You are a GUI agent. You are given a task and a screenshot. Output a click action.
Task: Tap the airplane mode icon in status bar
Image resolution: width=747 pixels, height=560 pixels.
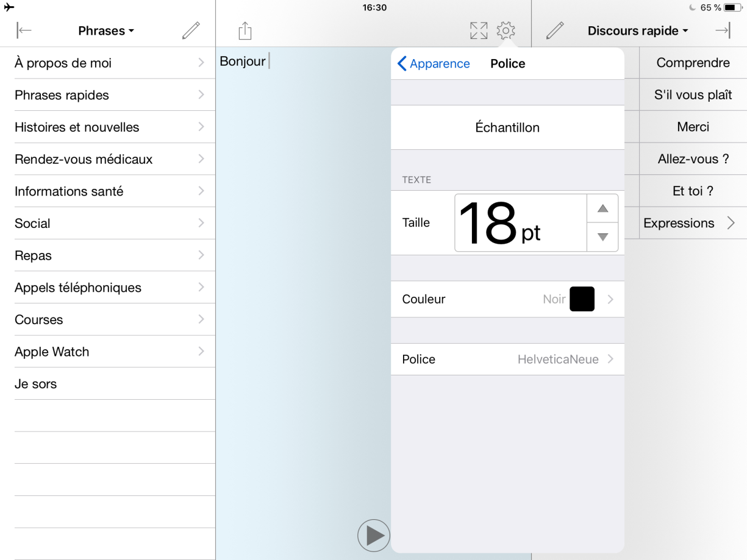(9, 7)
